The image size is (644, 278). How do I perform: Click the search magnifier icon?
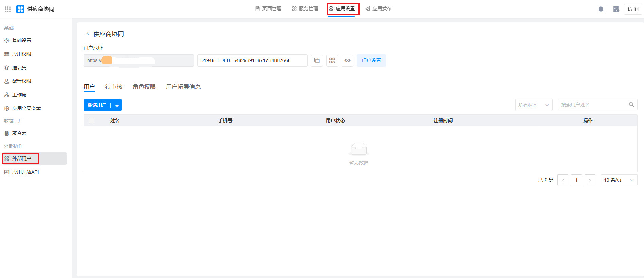(x=631, y=105)
